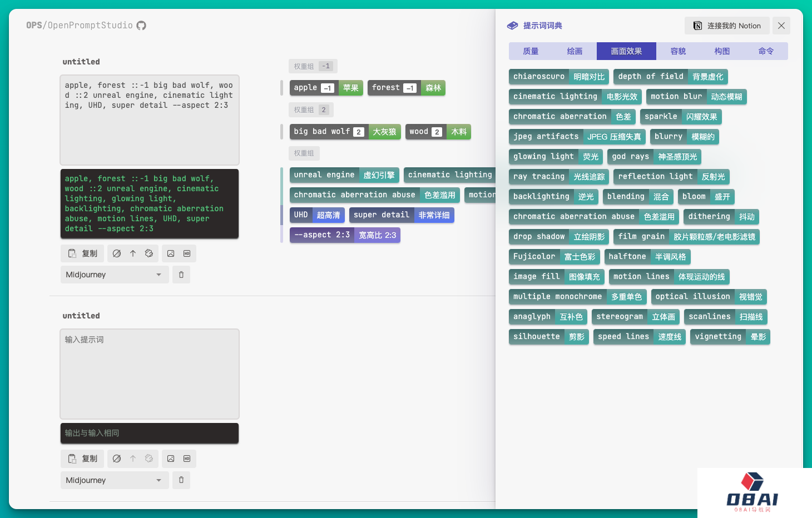The height and width of the screenshot is (518, 812).
Task: Delete the first prompt with trash icon
Action: [181, 275]
